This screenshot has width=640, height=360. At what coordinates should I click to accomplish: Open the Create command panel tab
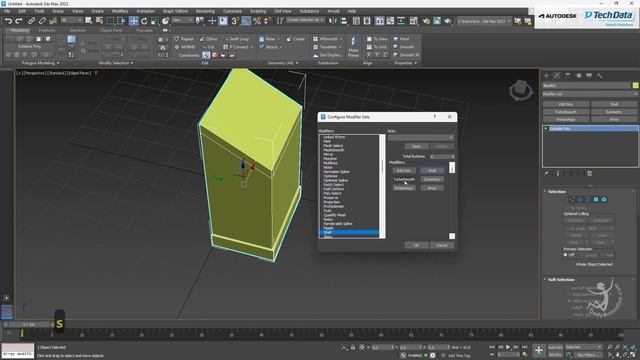click(546, 76)
